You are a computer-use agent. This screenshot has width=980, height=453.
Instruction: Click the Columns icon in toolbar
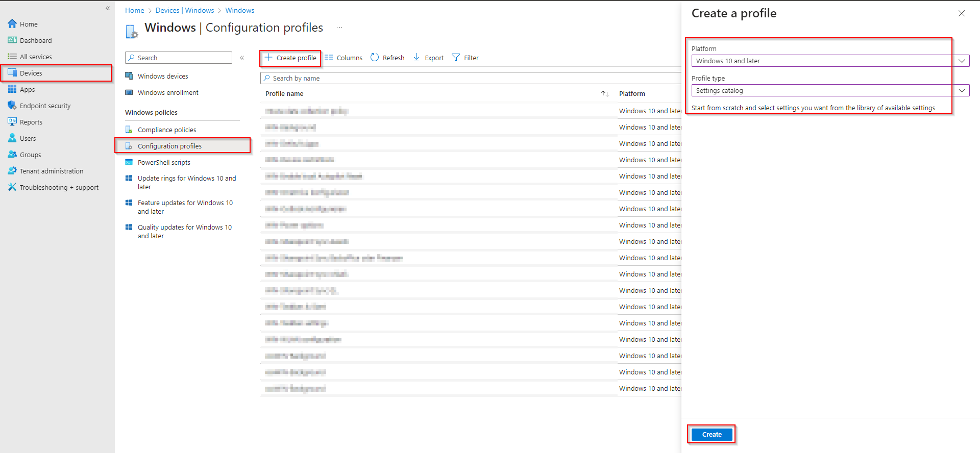coord(329,58)
